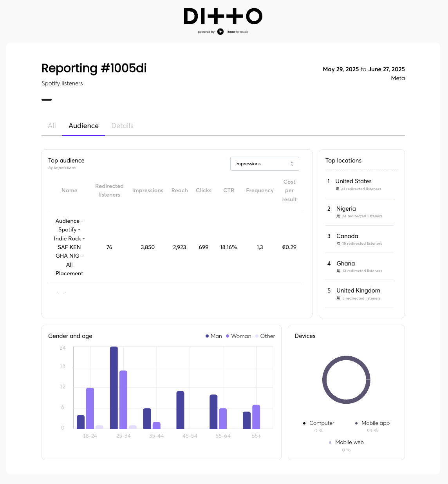Screen dimensions: 448x484
Task: Click the Man bar for 55-64
Action: point(213,412)
